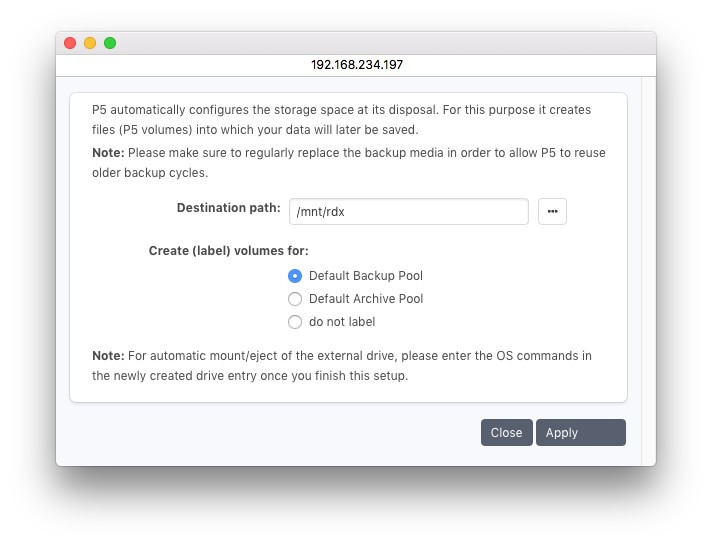Maximize the window using the green button
The width and height of the screenshot is (712, 546).
(110, 43)
